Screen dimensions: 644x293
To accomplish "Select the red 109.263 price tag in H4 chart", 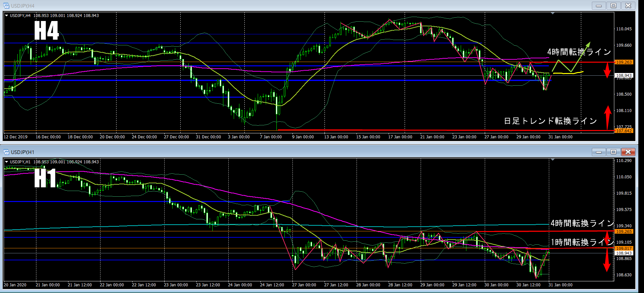I will click(x=624, y=62).
